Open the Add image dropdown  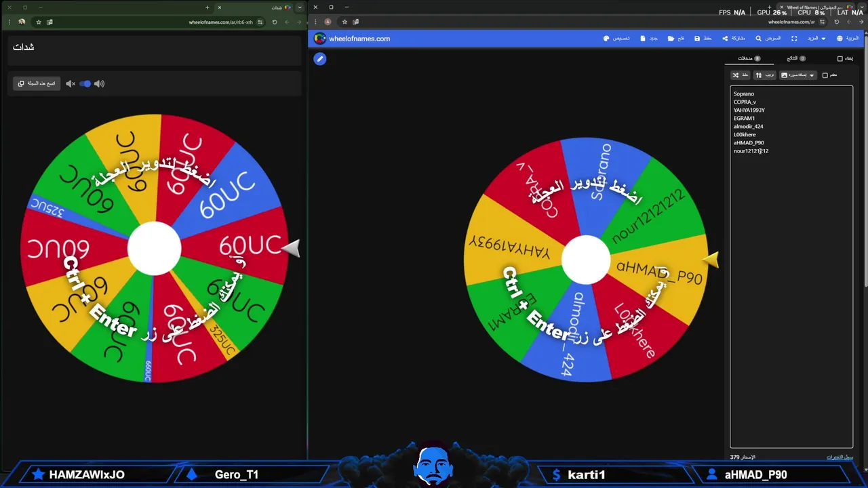(x=798, y=75)
